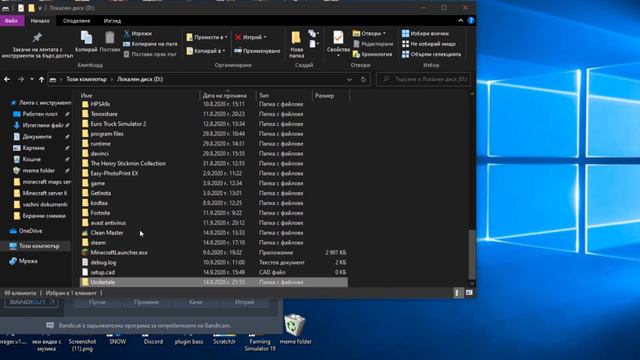Click Не избирай нищо (Select none)
Image resolution: width=640 pixels, height=360 pixels.
[x=429, y=44]
